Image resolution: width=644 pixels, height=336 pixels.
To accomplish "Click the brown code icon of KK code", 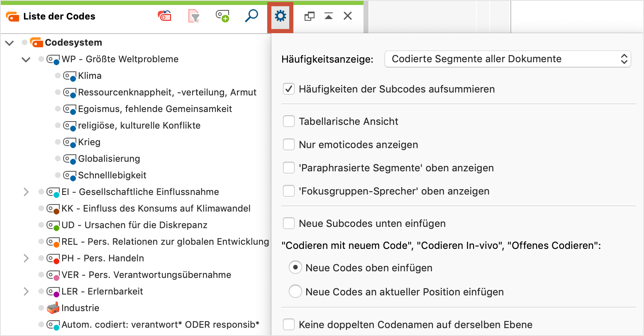I will [x=53, y=209].
